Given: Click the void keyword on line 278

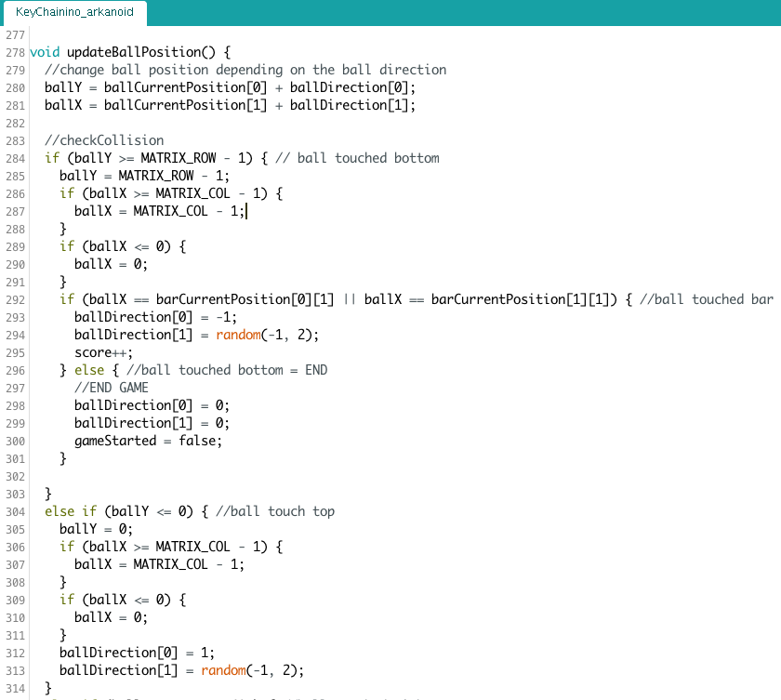Looking at the screenshot, I should (44, 52).
